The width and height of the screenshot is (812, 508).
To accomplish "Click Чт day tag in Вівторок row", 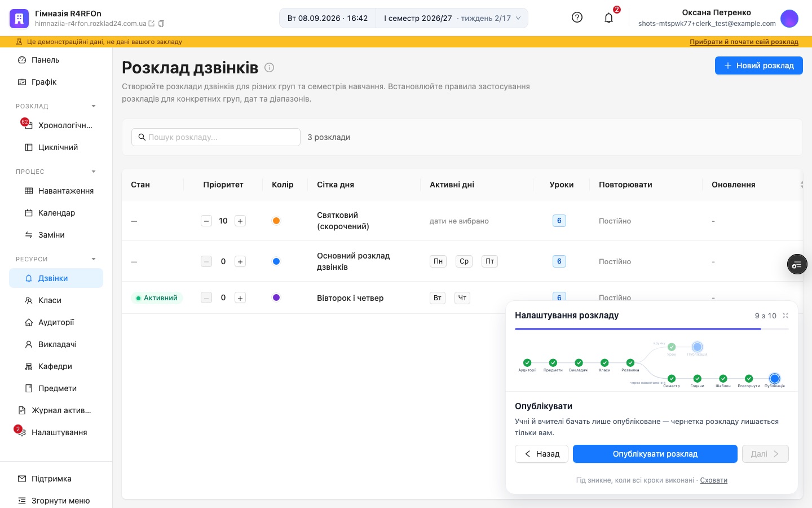I will (462, 298).
